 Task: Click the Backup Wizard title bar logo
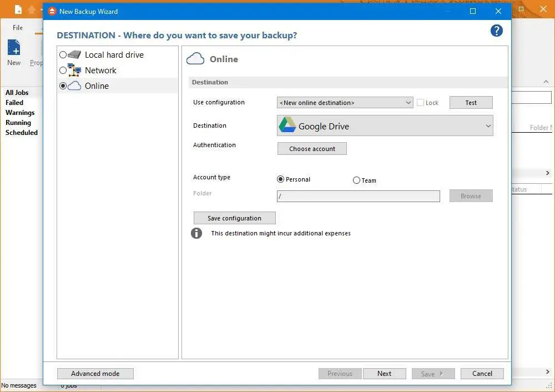[52, 11]
